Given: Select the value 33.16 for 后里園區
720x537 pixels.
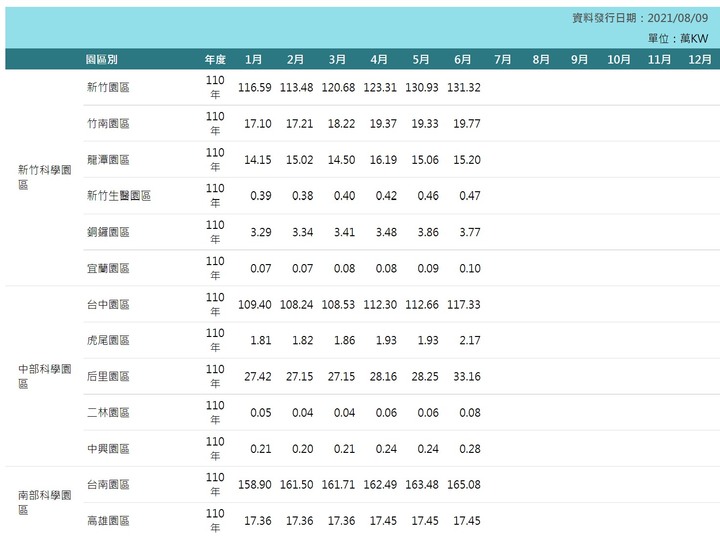Looking at the screenshot, I should 467,377.
